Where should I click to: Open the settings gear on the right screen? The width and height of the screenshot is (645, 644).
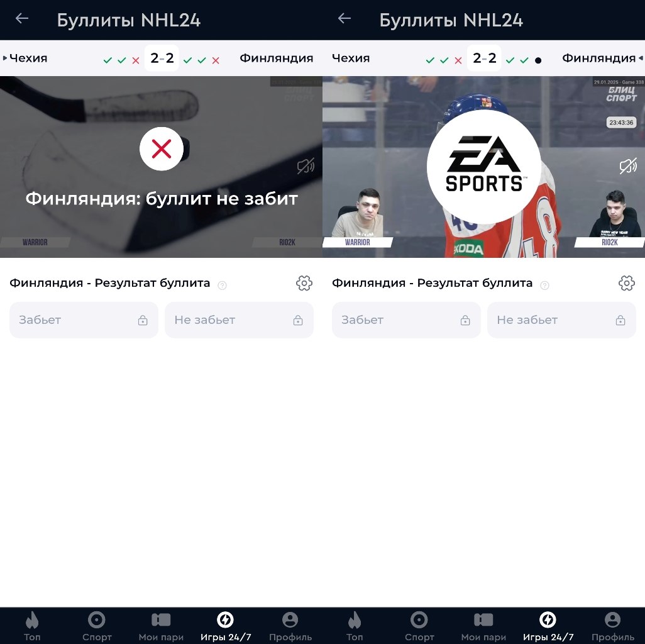pyautogui.click(x=627, y=283)
